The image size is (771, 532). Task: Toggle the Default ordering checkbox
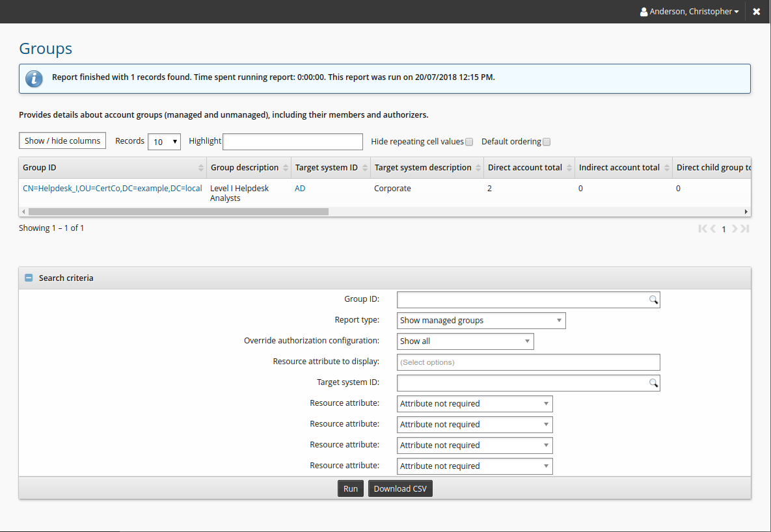(547, 142)
